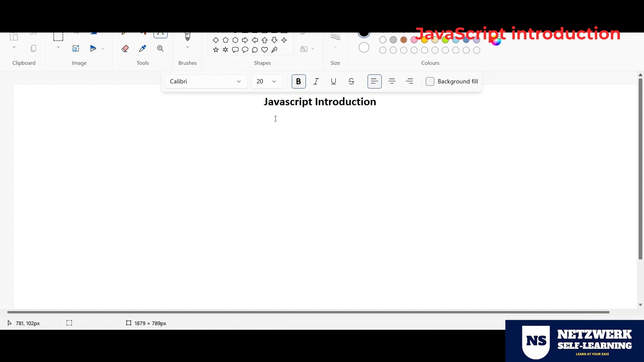Screen dimensions: 644x362
Task: Select the Color picker eyedropper tool
Action: pyautogui.click(x=143, y=48)
